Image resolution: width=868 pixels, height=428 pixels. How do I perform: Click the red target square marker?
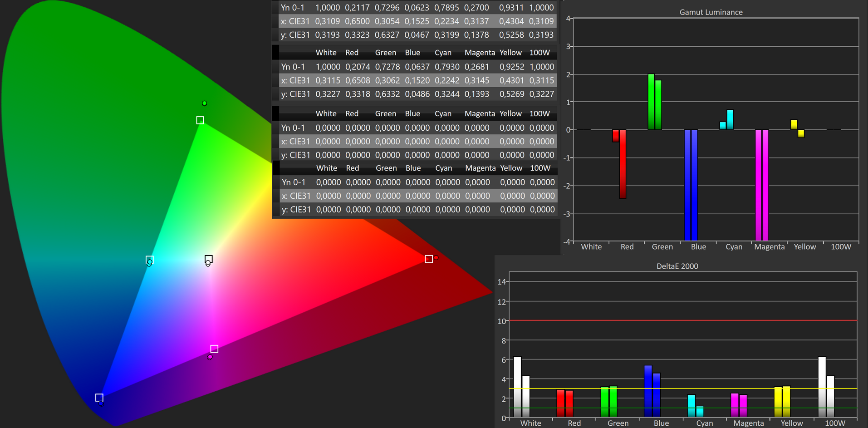(x=429, y=259)
